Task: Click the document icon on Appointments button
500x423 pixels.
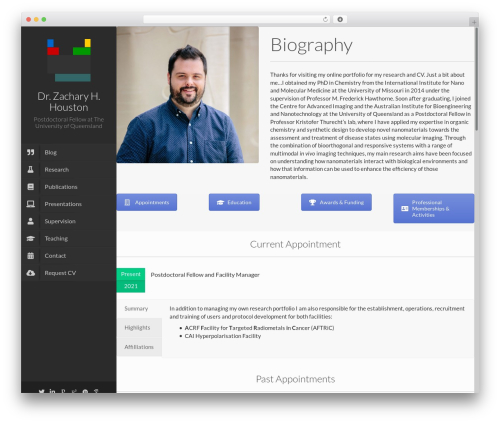Action: (127, 202)
